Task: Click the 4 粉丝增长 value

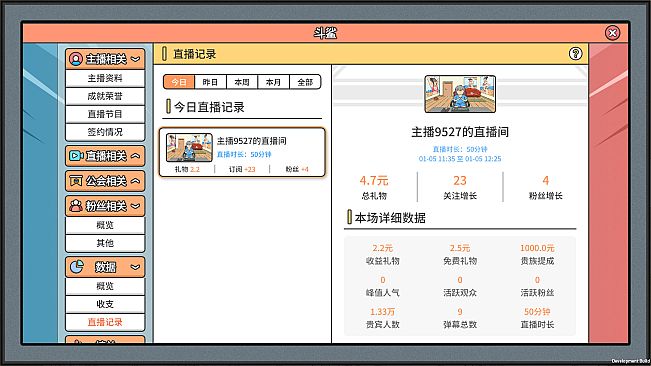Action: (546, 181)
